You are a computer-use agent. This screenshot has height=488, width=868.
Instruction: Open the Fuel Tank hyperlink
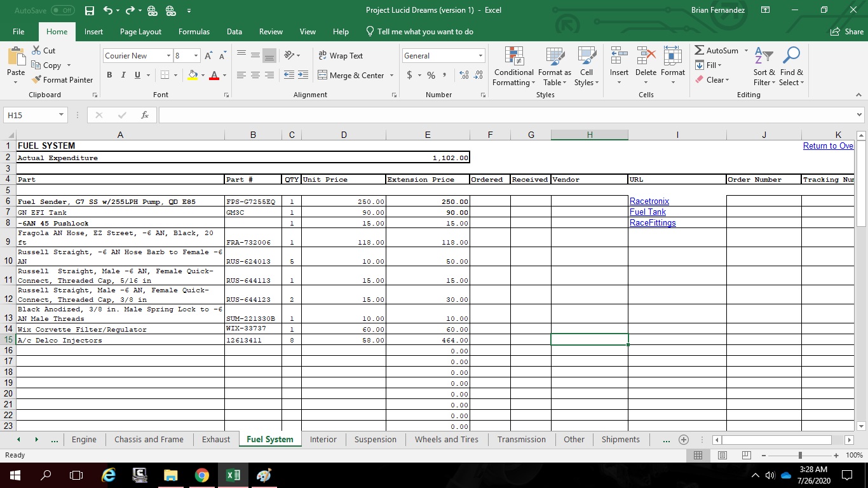(648, 212)
